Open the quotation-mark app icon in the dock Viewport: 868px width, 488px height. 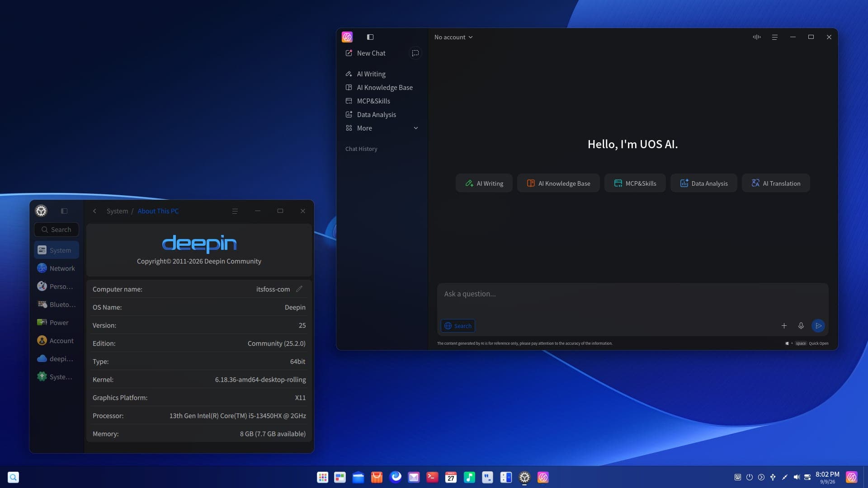tap(487, 477)
